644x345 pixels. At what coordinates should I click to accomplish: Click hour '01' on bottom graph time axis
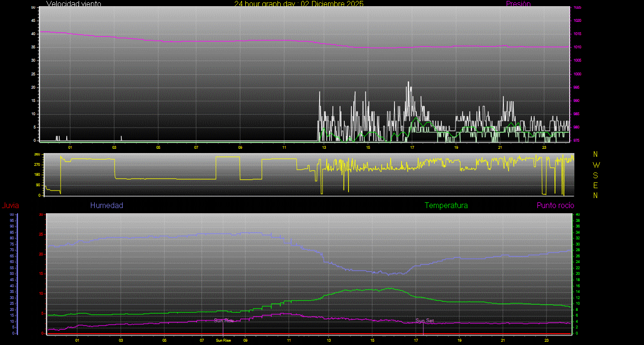pos(77,340)
